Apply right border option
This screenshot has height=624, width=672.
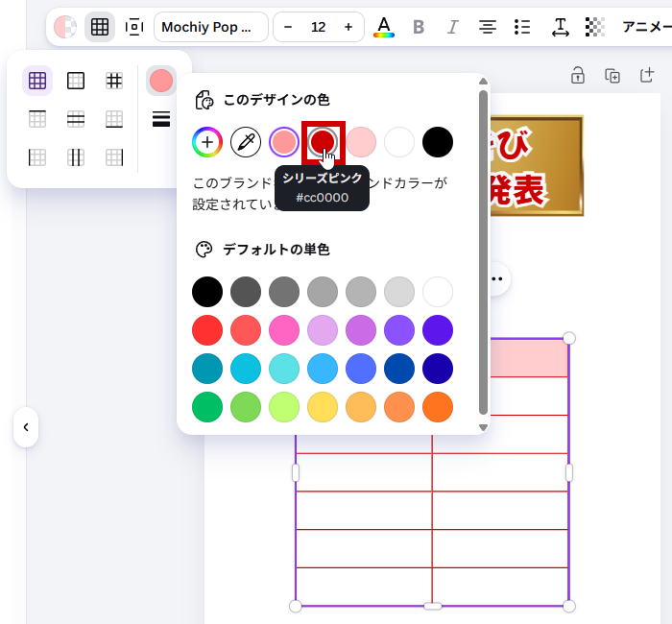click(x=114, y=157)
